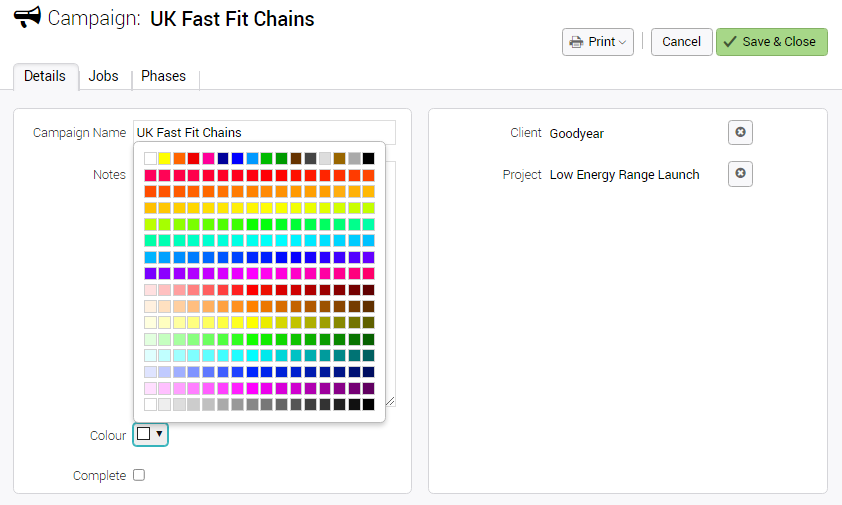Image resolution: width=842 pixels, height=505 pixels.
Task: Pick the brown swatch in top row
Action: coord(296,158)
